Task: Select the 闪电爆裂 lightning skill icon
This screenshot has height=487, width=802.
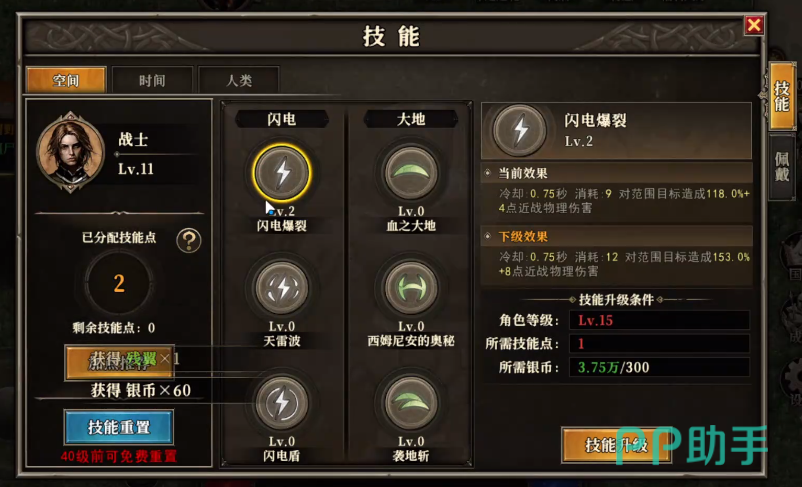Action: pos(282,173)
